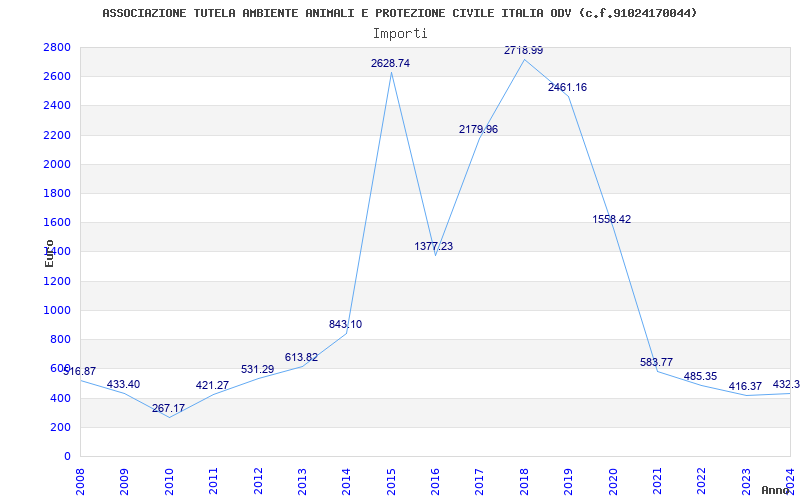
Task: Click the y-axis value 0
Action: (x=67, y=456)
